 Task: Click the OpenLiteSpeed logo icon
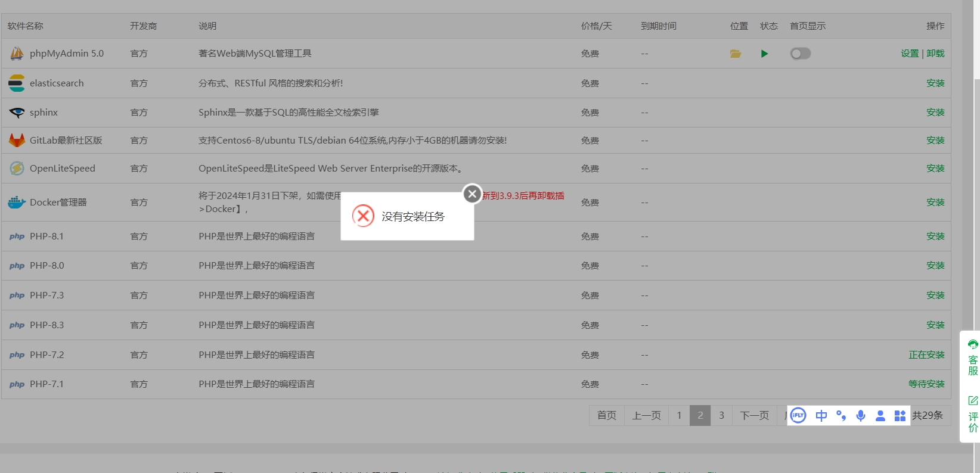[17, 169]
